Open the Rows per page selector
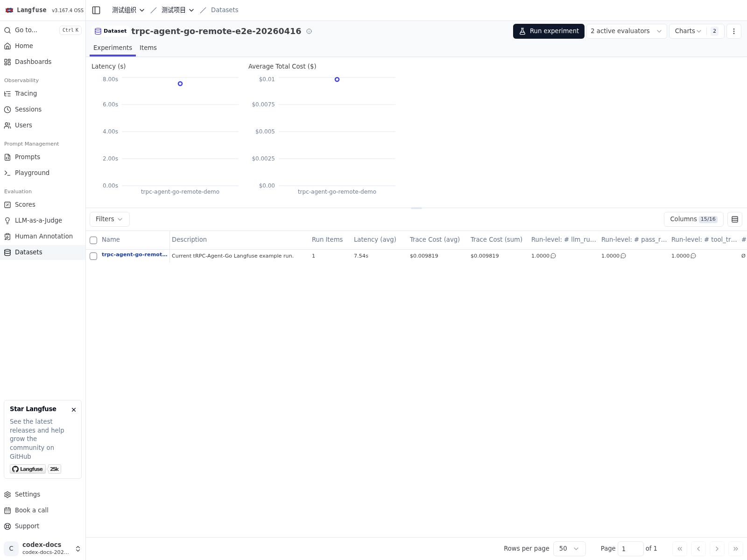747x560 pixels. pos(569,549)
